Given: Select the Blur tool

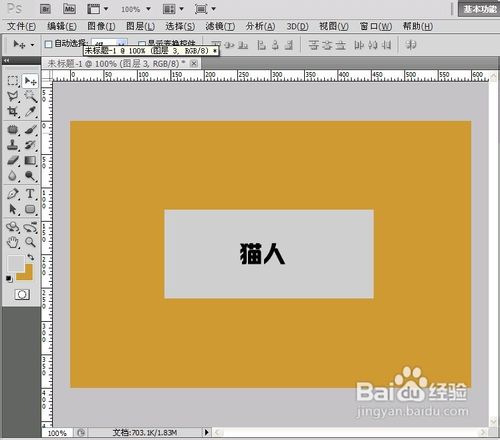Looking at the screenshot, I should pyautogui.click(x=13, y=176).
